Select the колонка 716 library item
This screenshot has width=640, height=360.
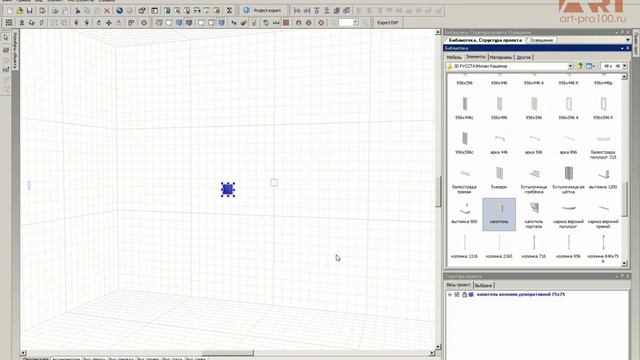click(x=534, y=247)
